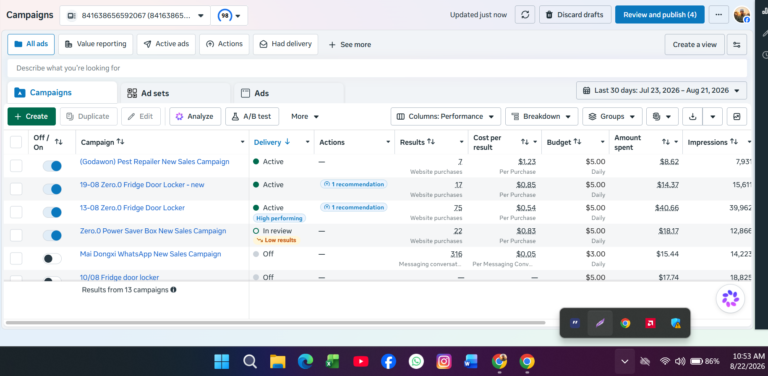768x376 pixels.
Task: Click the speaker volume icon
Action: click(680, 361)
